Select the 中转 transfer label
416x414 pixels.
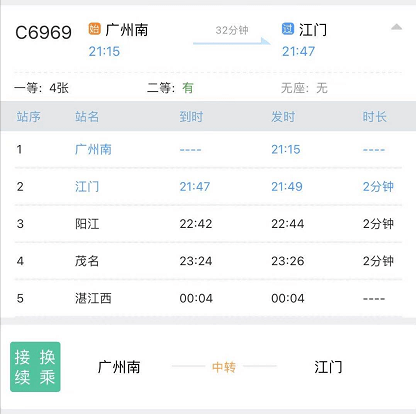pos(224,367)
